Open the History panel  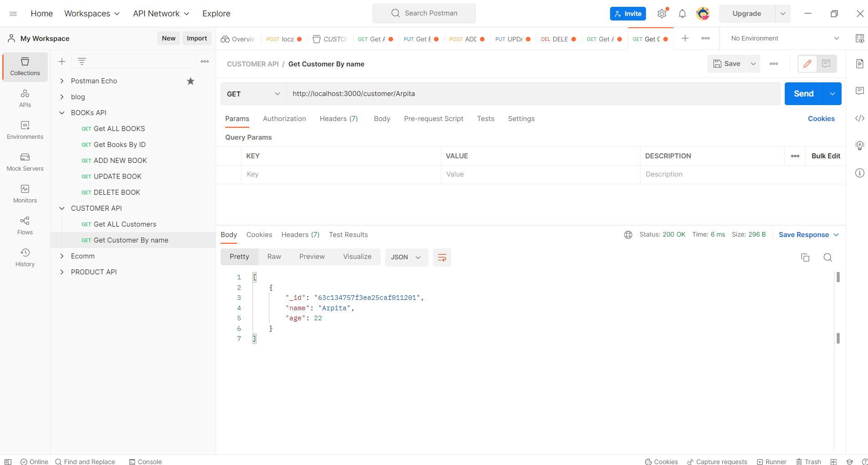(25, 258)
